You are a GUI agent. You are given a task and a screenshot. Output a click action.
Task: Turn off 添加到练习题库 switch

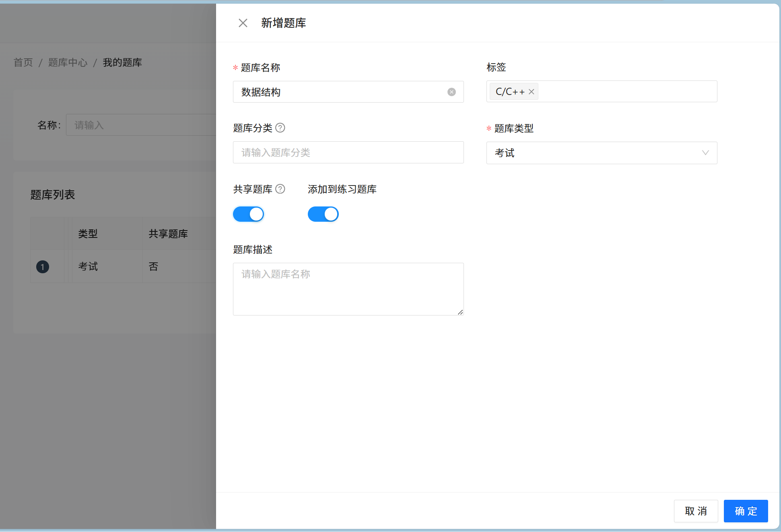(x=323, y=214)
